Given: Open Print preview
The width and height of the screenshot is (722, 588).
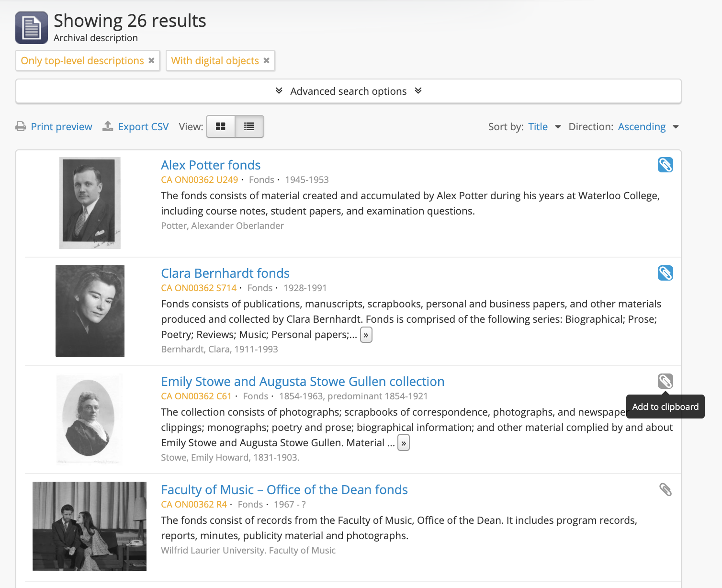Looking at the screenshot, I should click(x=54, y=126).
